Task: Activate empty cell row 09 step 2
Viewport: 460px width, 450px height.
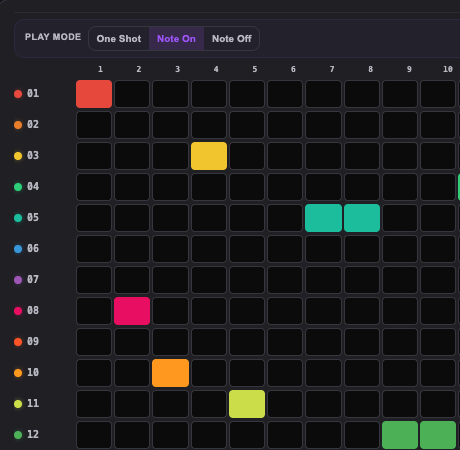Action: (x=132, y=342)
